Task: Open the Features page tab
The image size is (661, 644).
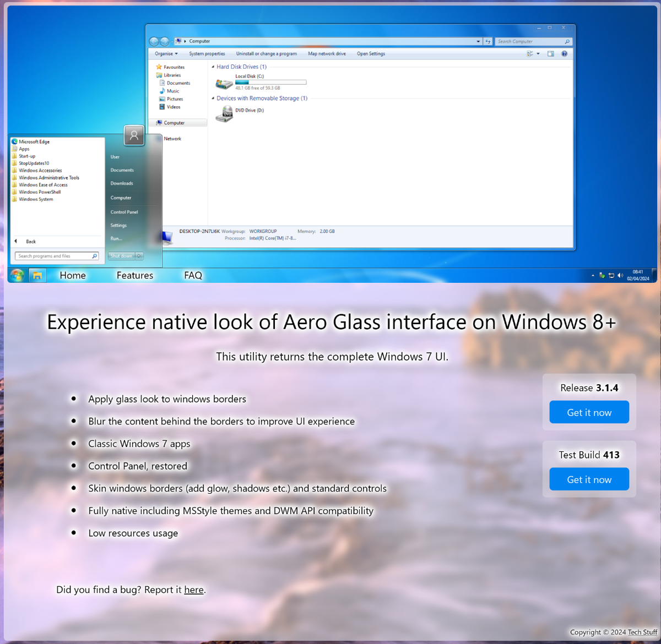Action: click(x=135, y=275)
